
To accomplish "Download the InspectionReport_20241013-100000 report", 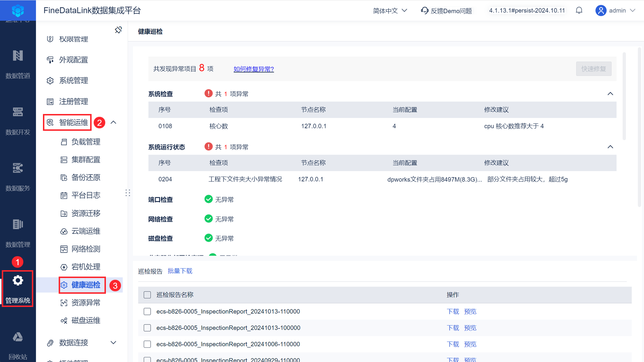I will tap(453, 328).
